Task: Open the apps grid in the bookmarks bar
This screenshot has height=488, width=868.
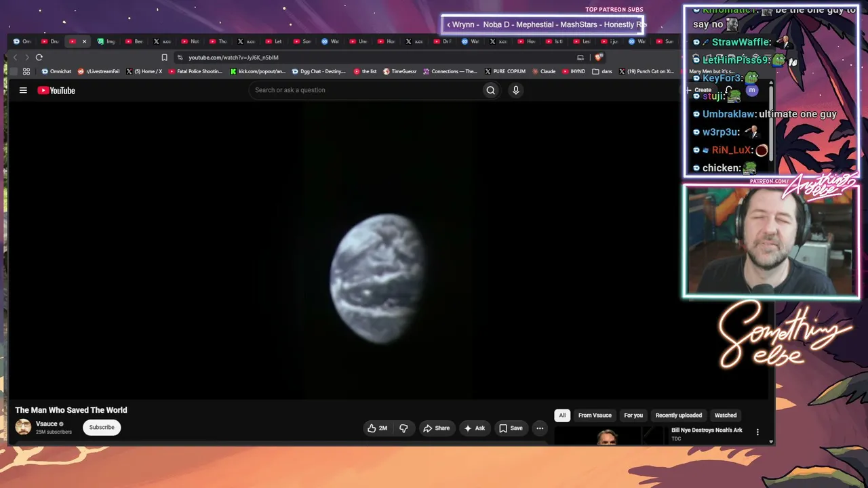Action: 26,71
